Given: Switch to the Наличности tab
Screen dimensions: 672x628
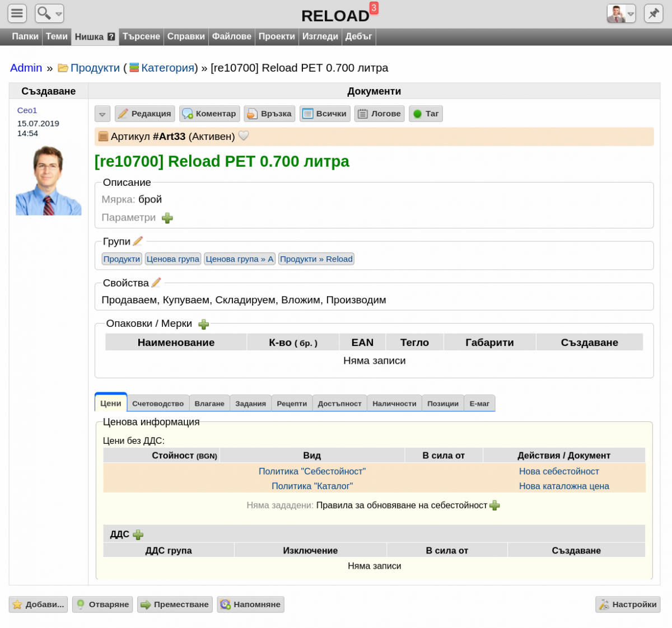Looking at the screenshot, I should pos(394,404).
